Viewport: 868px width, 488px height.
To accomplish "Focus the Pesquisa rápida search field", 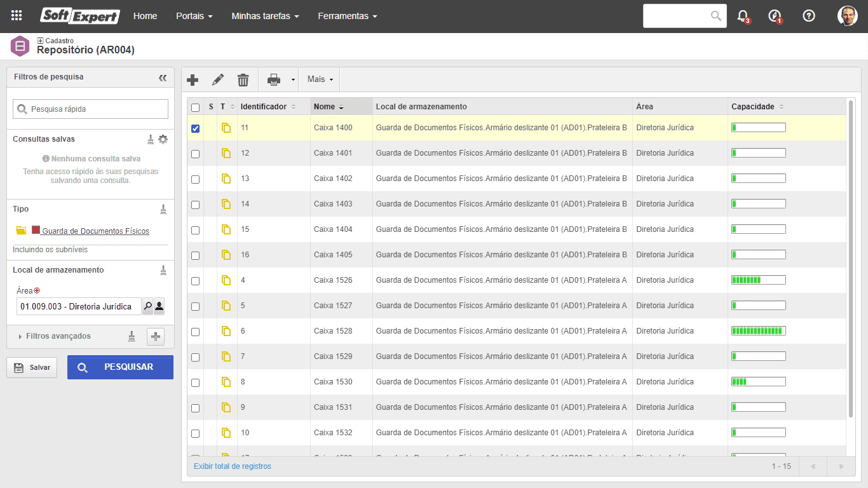I will (x=90, y=109).
